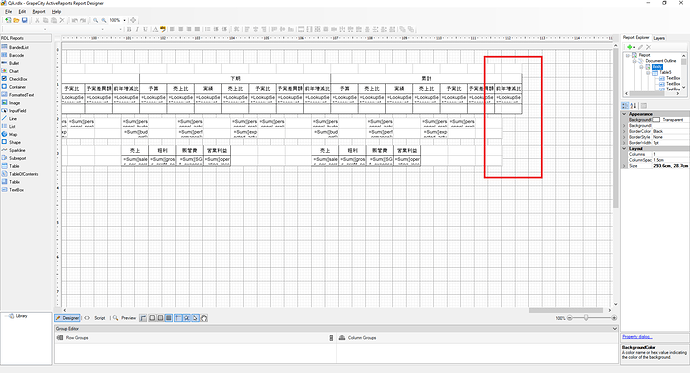Click the Open folder icon

(x=16, y=20)
